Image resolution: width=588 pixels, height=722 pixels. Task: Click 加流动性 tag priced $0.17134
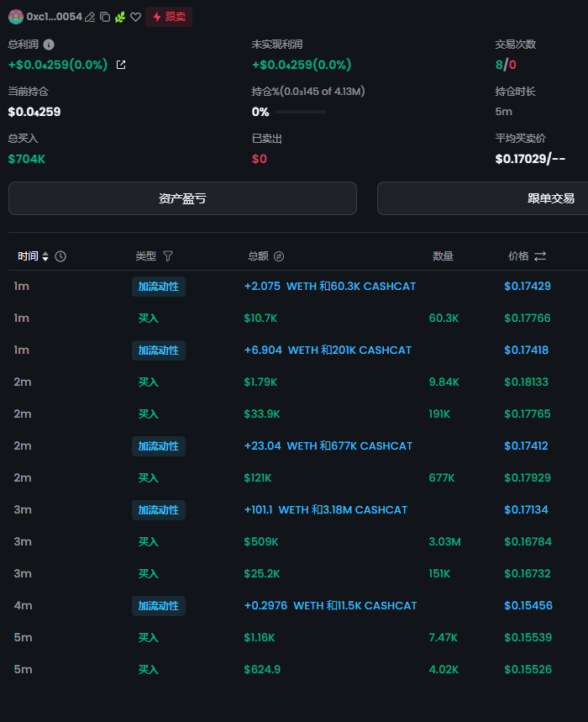click(159, 510)
